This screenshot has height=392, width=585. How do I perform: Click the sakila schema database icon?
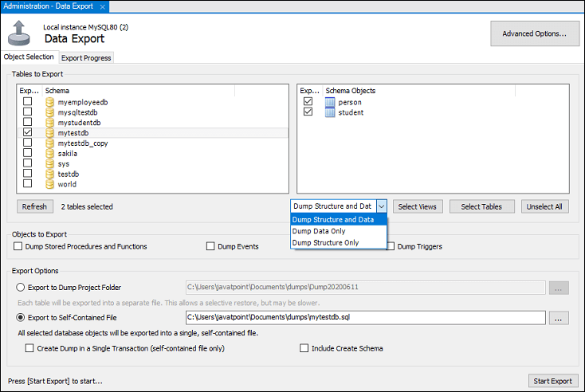click(x=50, y=154)
